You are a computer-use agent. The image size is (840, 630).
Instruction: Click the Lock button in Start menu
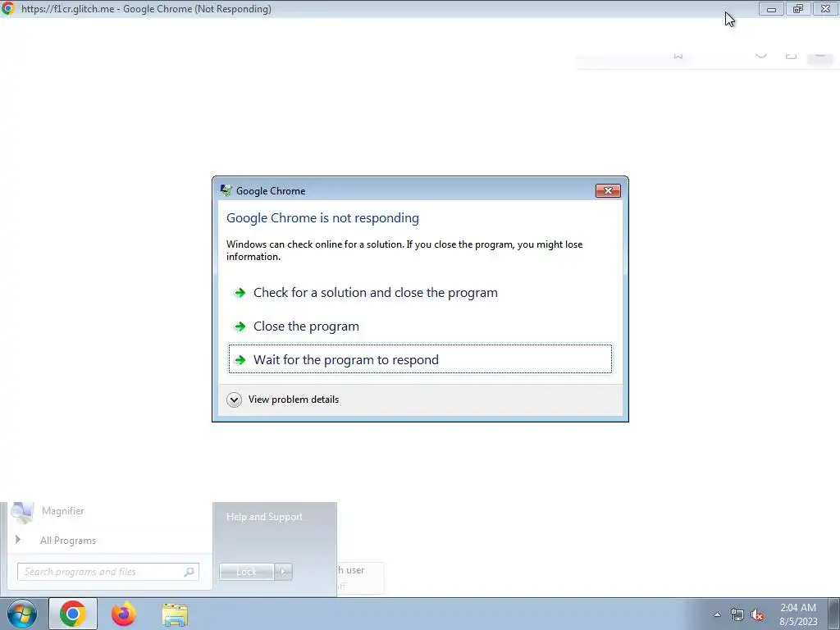pyautogui.click(x=246, y=572)
